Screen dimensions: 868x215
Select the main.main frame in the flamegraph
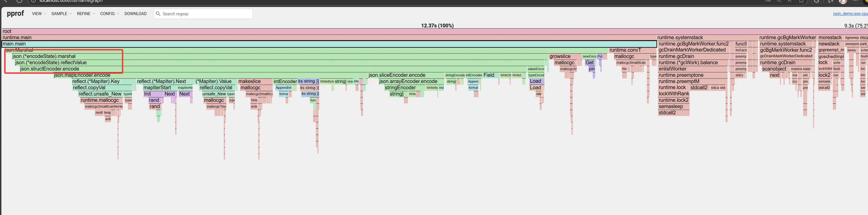click(329, 44)
